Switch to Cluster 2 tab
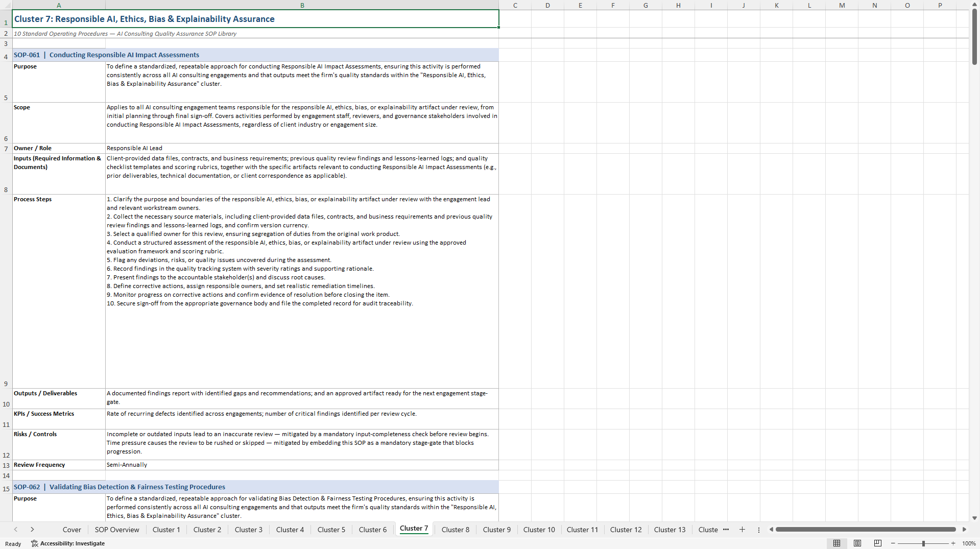 tap(207, 530)
